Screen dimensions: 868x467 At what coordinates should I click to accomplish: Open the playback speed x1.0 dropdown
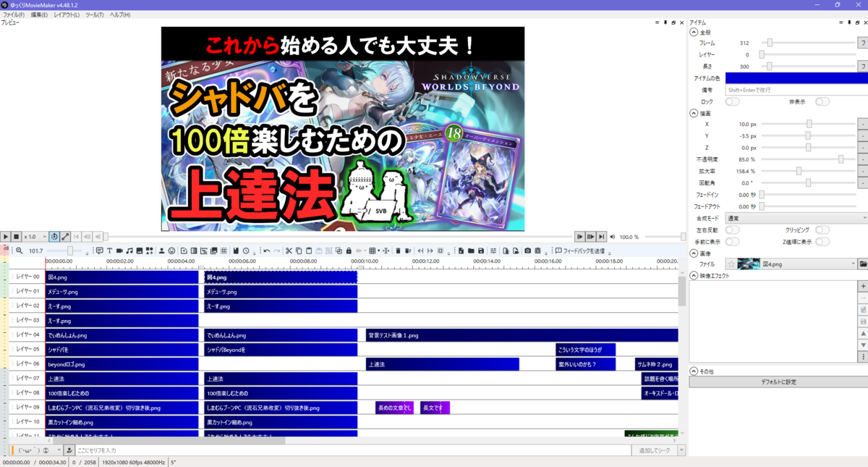tap(34, 237)
